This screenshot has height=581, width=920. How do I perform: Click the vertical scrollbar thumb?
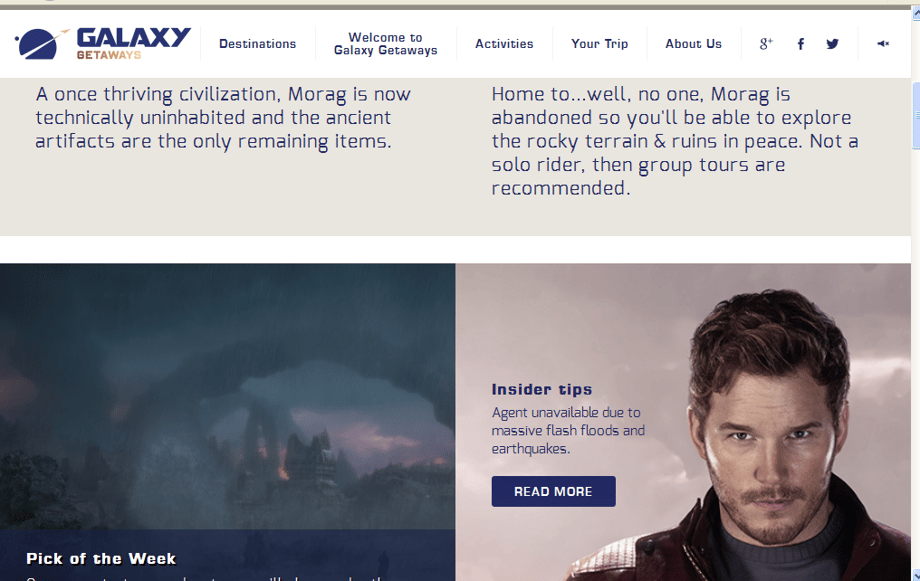coord(915,116)
